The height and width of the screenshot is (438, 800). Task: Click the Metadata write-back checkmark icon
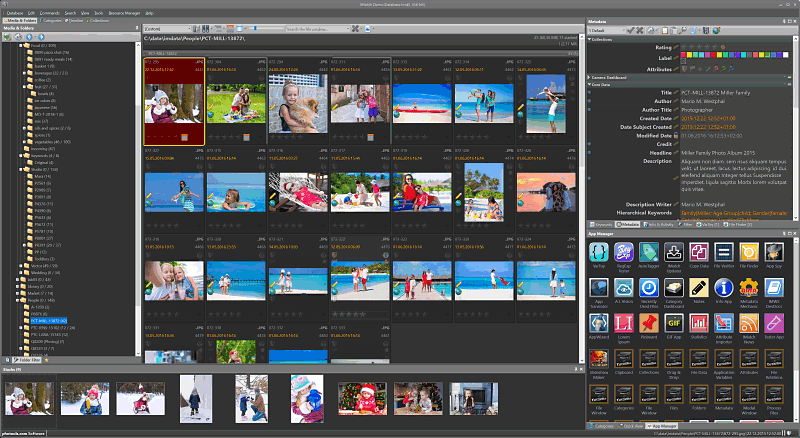point(630,31)
